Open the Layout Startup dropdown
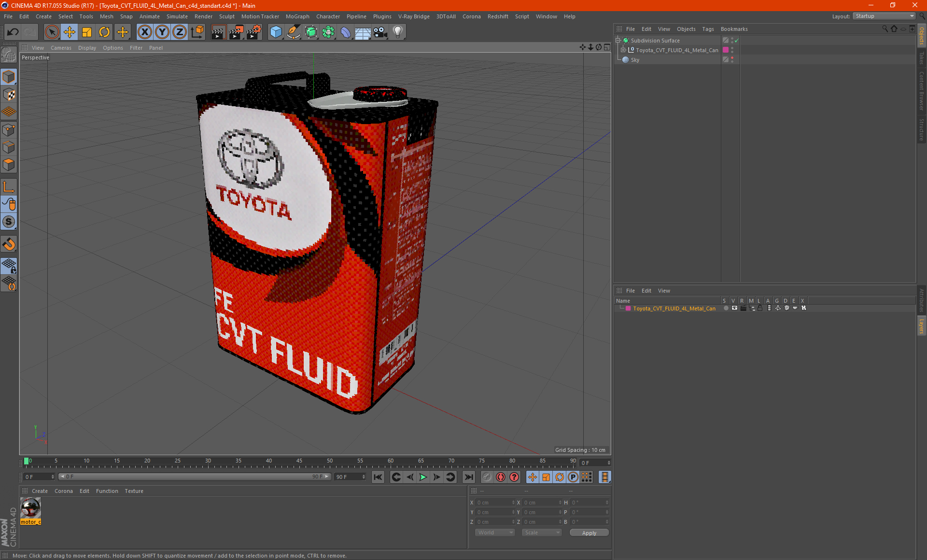 (x=884, y=16)
